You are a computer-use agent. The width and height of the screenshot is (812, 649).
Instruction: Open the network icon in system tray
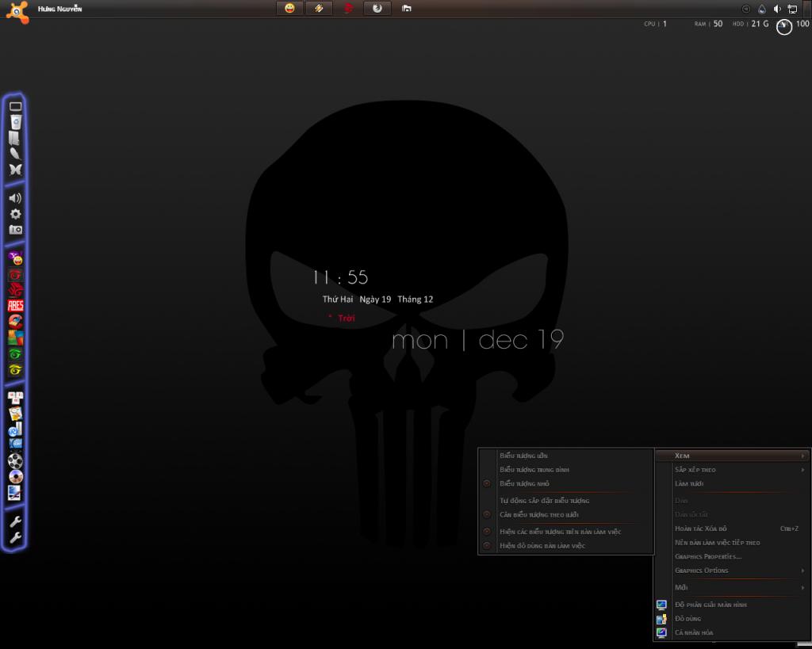(x=792, y=9)
